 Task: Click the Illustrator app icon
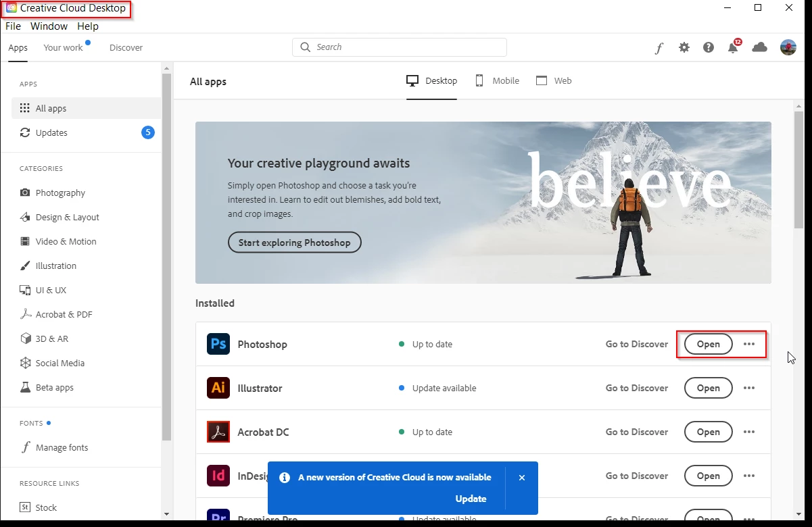point(218,388)
